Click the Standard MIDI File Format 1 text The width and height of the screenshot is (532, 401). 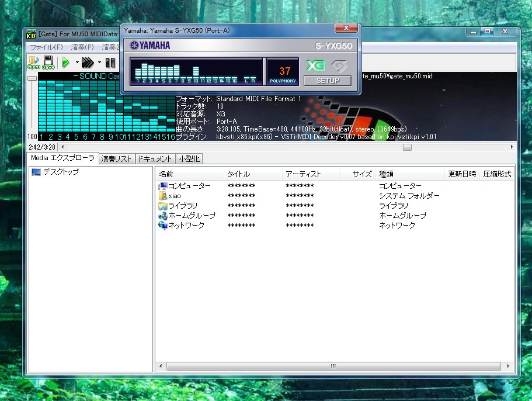point(259,99)
